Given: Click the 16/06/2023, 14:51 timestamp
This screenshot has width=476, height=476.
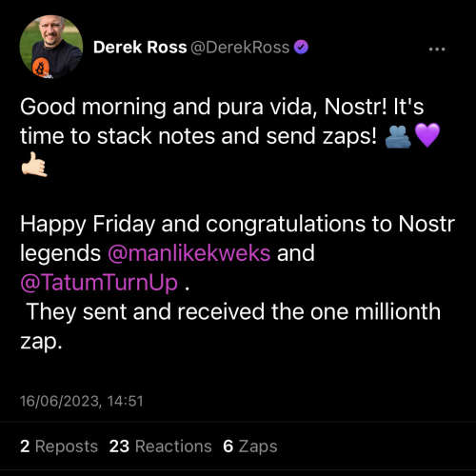Looking at the screenshot, I should 82,401.
